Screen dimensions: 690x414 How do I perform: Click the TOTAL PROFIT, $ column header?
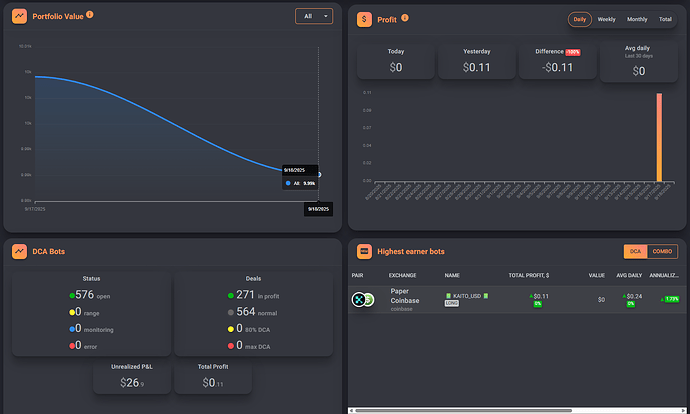pos(529,274)
